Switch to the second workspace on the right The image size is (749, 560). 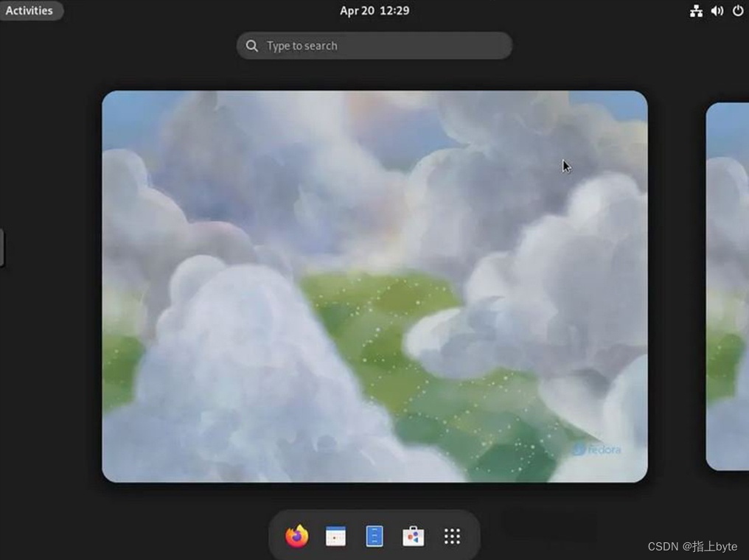point(728,287)
